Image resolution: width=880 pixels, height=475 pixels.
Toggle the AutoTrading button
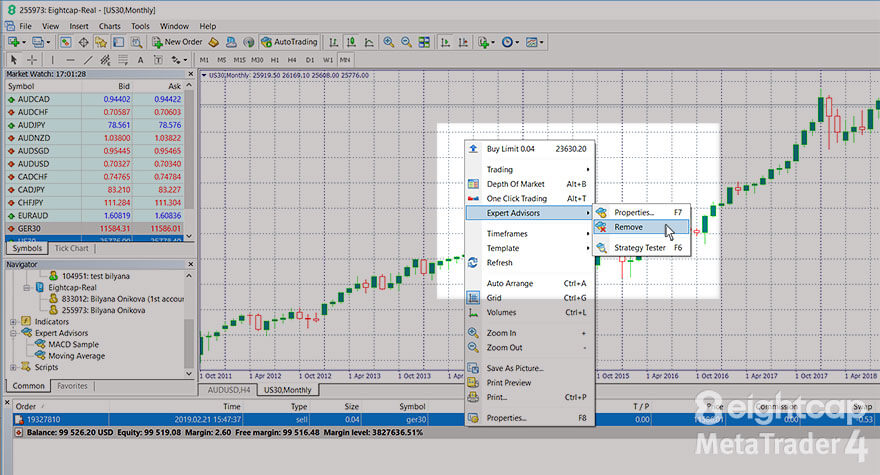point(290,42)
